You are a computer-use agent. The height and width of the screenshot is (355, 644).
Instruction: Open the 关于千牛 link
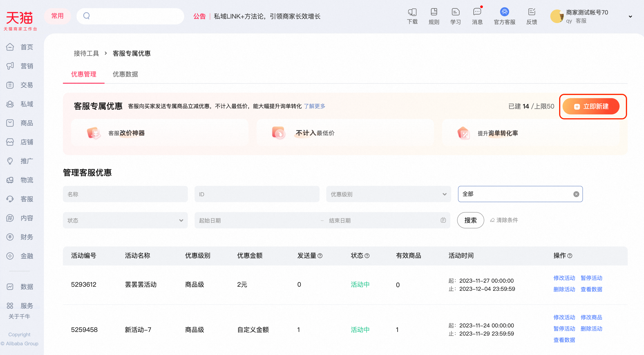click(19, 316)
